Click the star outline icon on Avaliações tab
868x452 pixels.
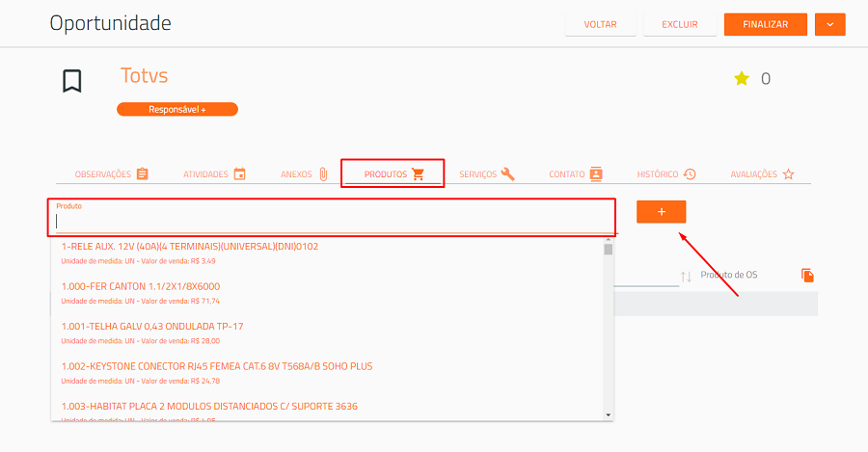click(x=788, y=173)
